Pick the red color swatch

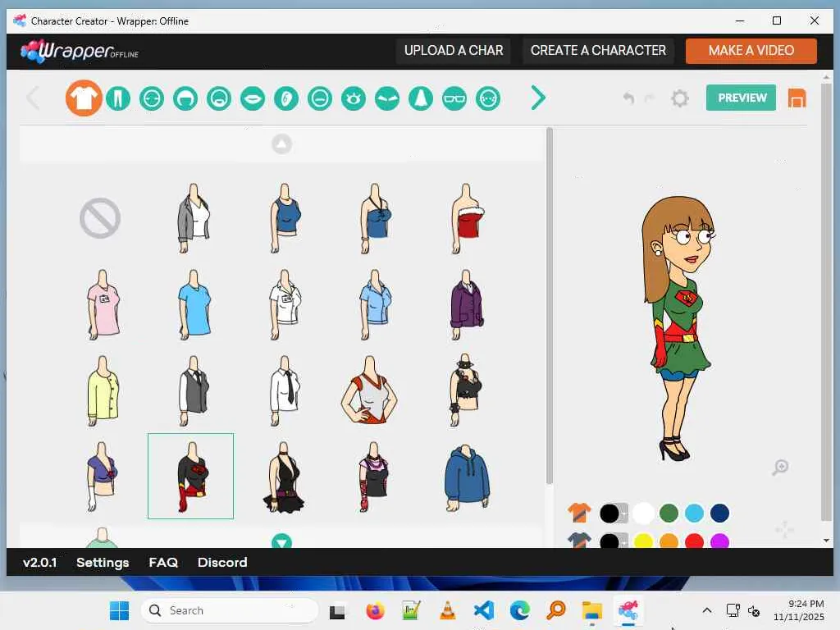(x=694, y=541)
